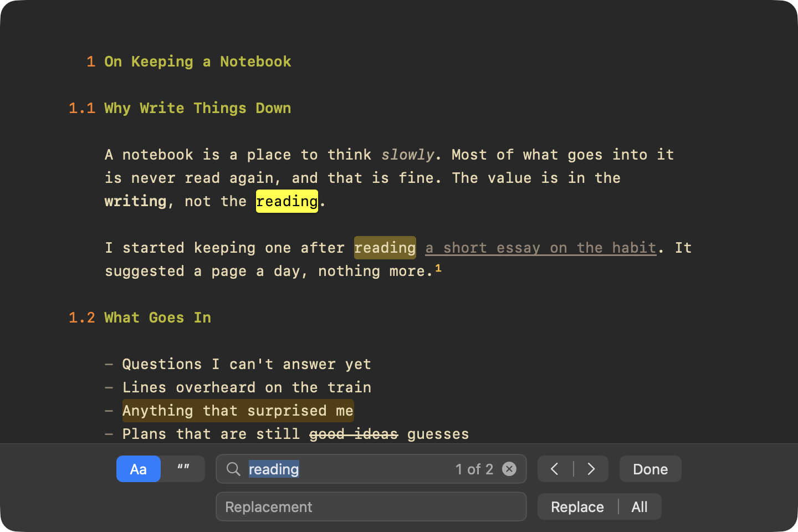Click the word "guesses" in the last list item
This screenshot has height=532, width=798.
(438, 434)
